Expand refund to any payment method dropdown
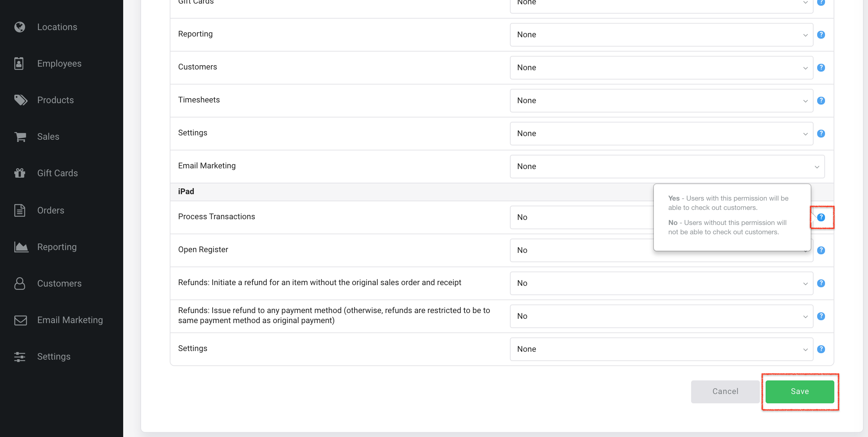Viewport: 868px width, 437px height. [x=661, y=316]
